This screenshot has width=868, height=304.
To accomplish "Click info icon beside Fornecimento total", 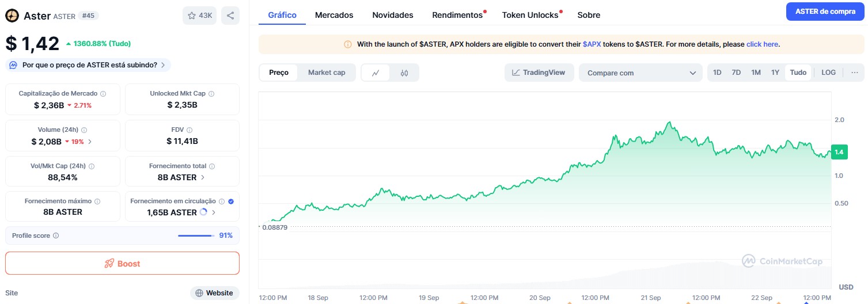I will (x=213, y=166).
